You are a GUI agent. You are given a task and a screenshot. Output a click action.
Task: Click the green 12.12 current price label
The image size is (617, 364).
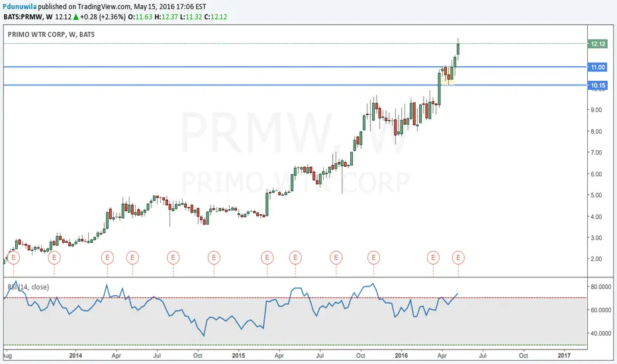597,44
